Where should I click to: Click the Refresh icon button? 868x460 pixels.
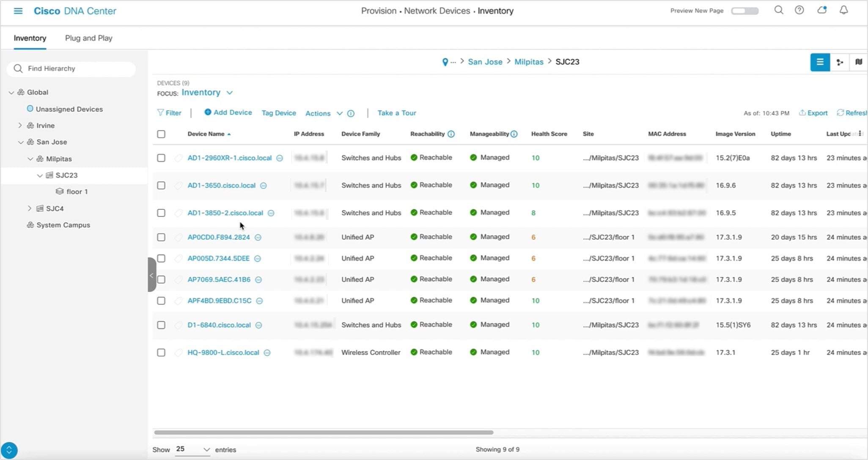852,113
